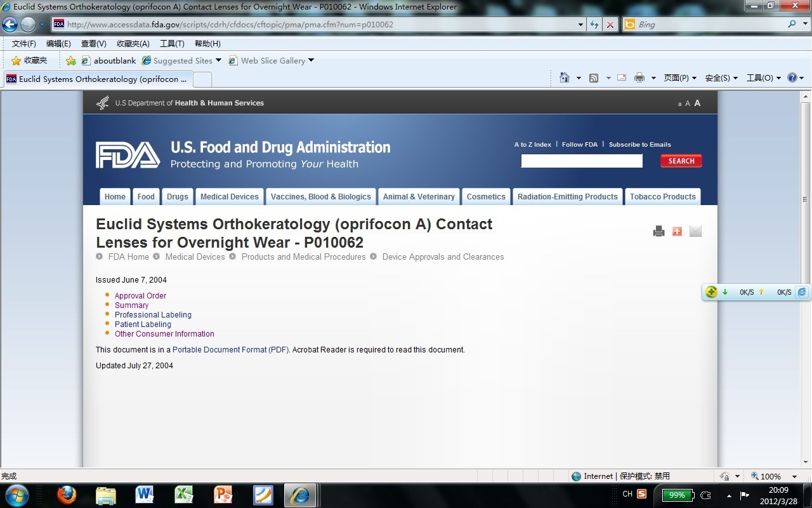Expand the address bar history dropdown
Viewport: 812px width, 508px height.
pyautogui.click(x=581, y=25)
